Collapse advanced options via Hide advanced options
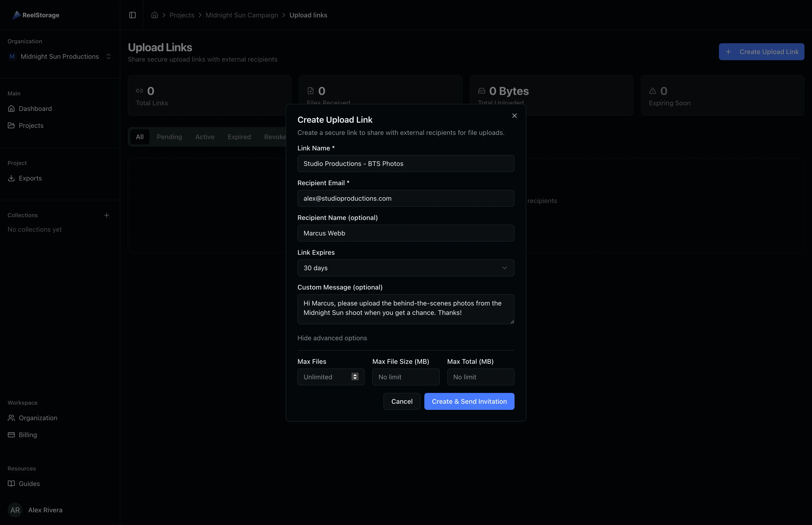The height and width of the screenshot is (525, 812). click(332, 338)
